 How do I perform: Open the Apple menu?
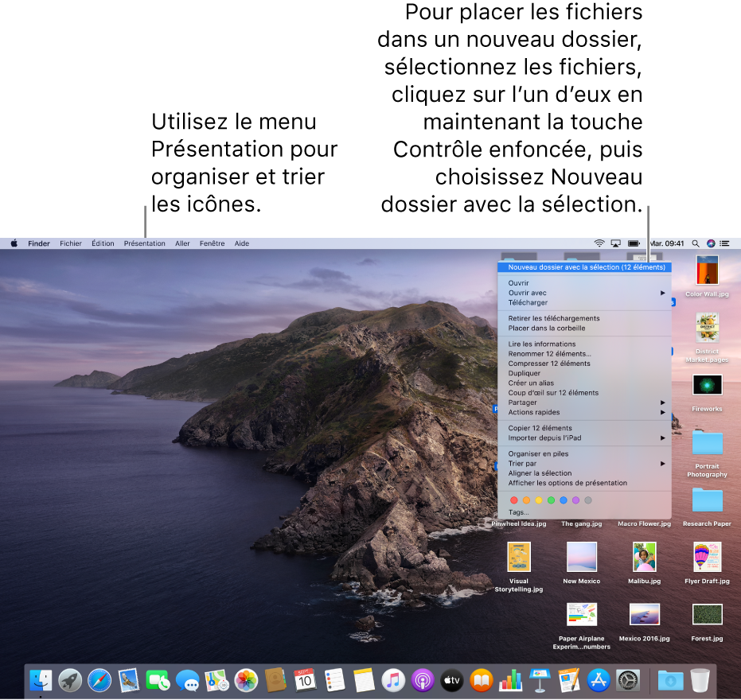click(14, 243)
